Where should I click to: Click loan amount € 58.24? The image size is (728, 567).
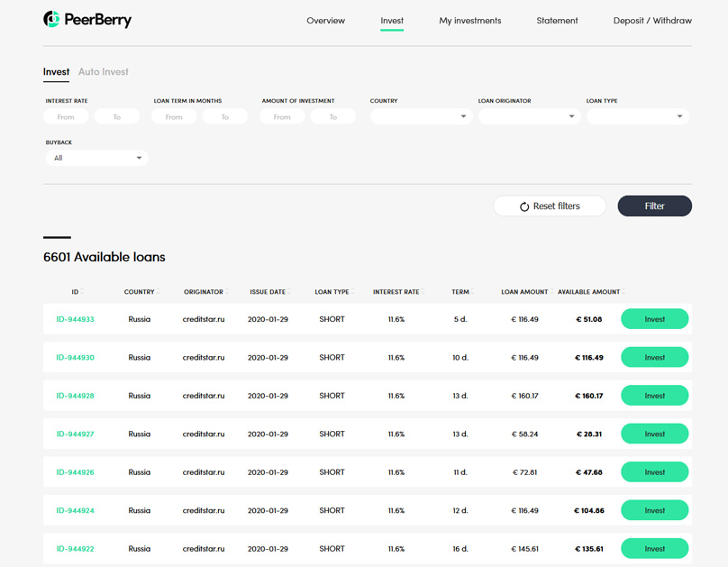pos(524,434)
